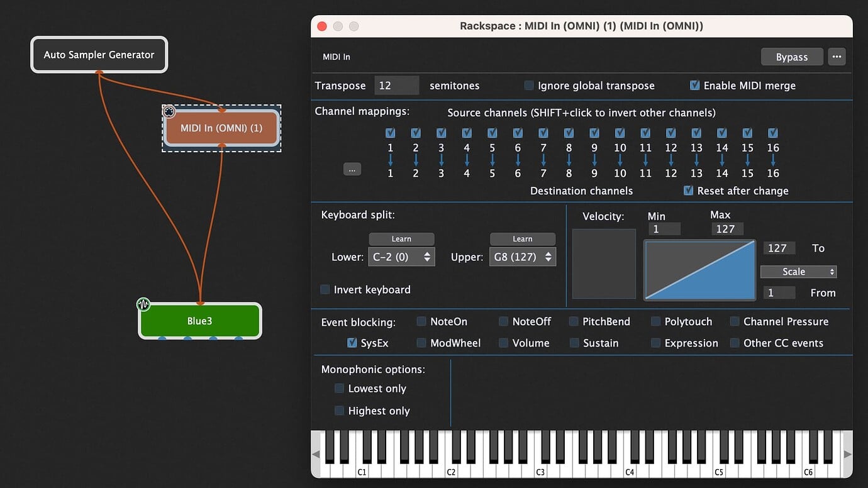Disable Enable MIDI merge checkbox

[x=694, y=86]
